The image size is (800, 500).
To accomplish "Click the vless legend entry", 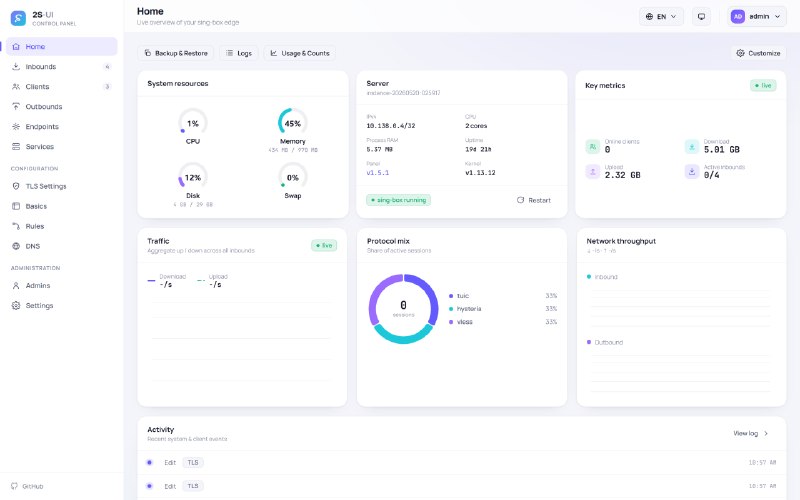I will 503,322.
